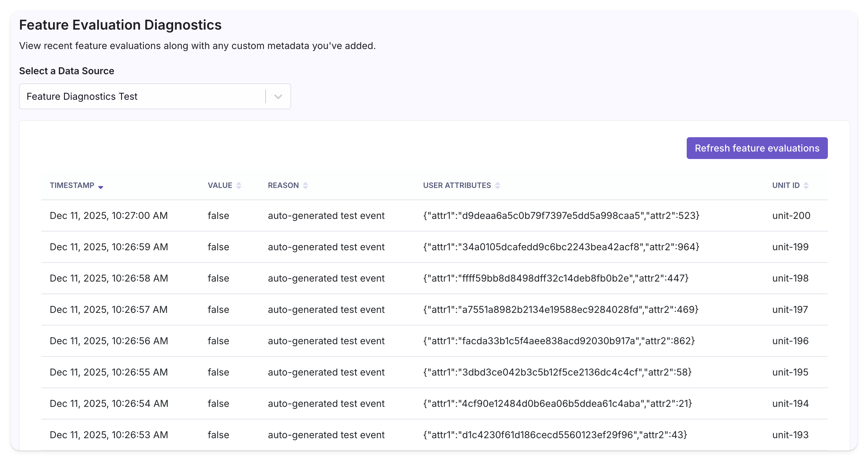Click the sort icon beside Unit ID header

pos(806,186)
